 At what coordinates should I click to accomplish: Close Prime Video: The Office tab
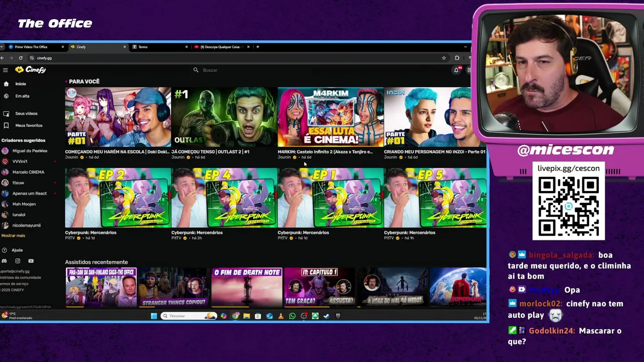[62, 47]
